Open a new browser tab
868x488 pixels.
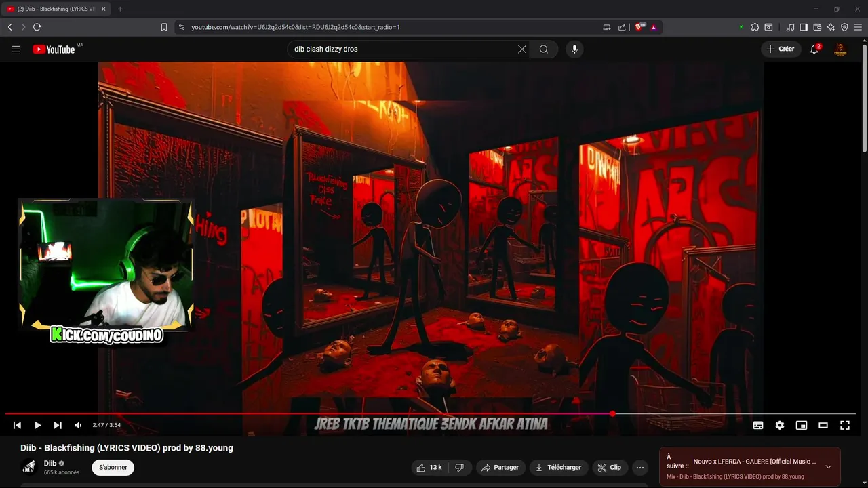pos(120,9)
